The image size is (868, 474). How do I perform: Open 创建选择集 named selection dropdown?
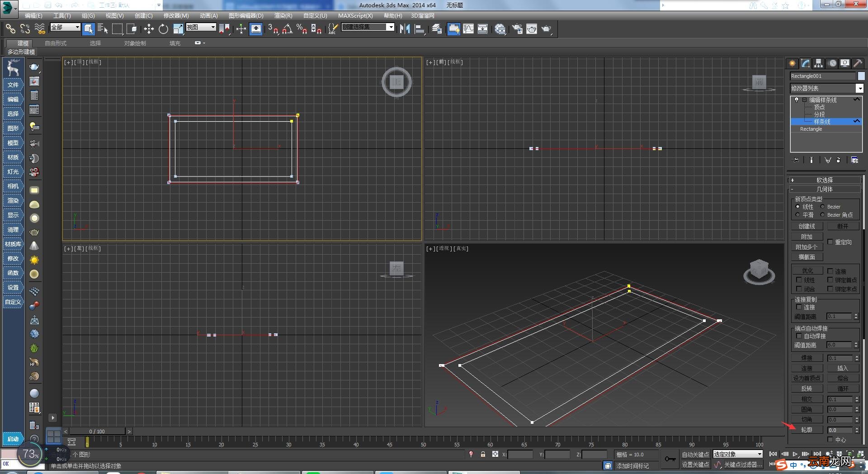coord(368,27)
